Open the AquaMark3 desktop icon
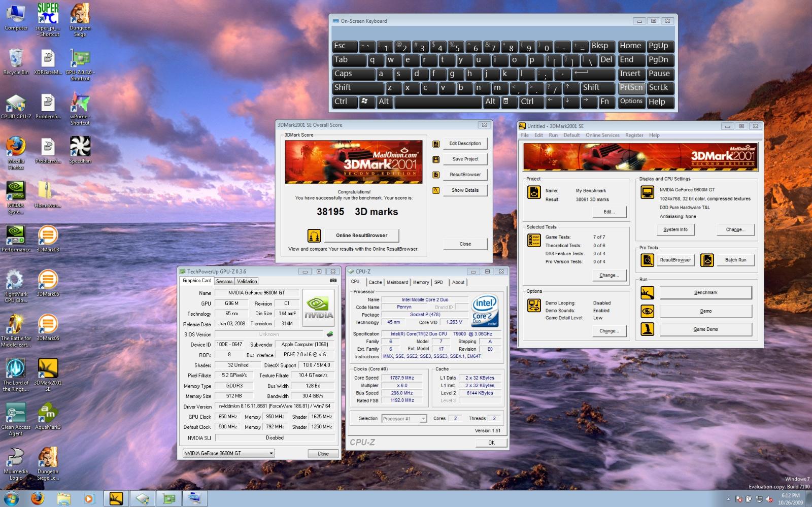The width and height of the screenshot is (812, 507). pos(48,416)
